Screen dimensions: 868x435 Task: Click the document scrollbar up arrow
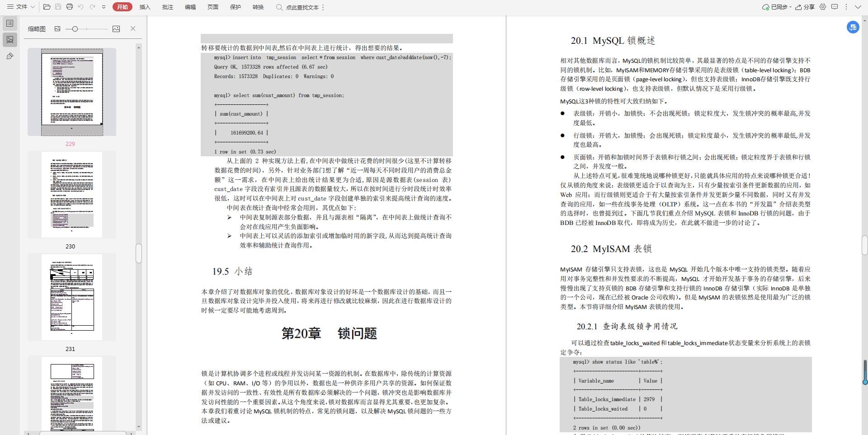865,20
